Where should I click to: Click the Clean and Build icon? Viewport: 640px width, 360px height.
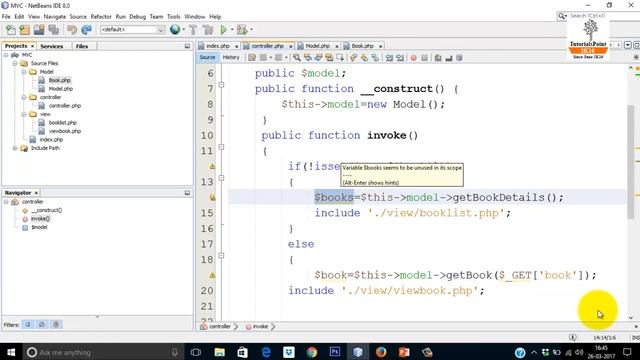208,30
